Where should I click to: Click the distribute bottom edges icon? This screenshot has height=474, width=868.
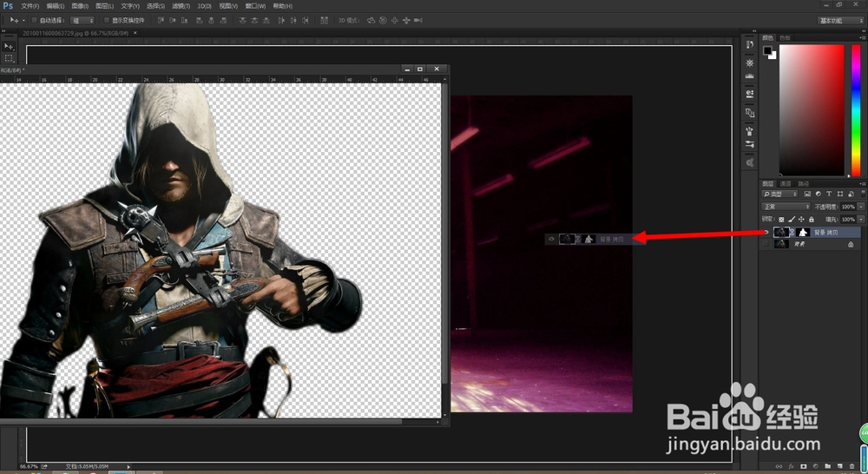pyautogui.click(x=266, y=20)
